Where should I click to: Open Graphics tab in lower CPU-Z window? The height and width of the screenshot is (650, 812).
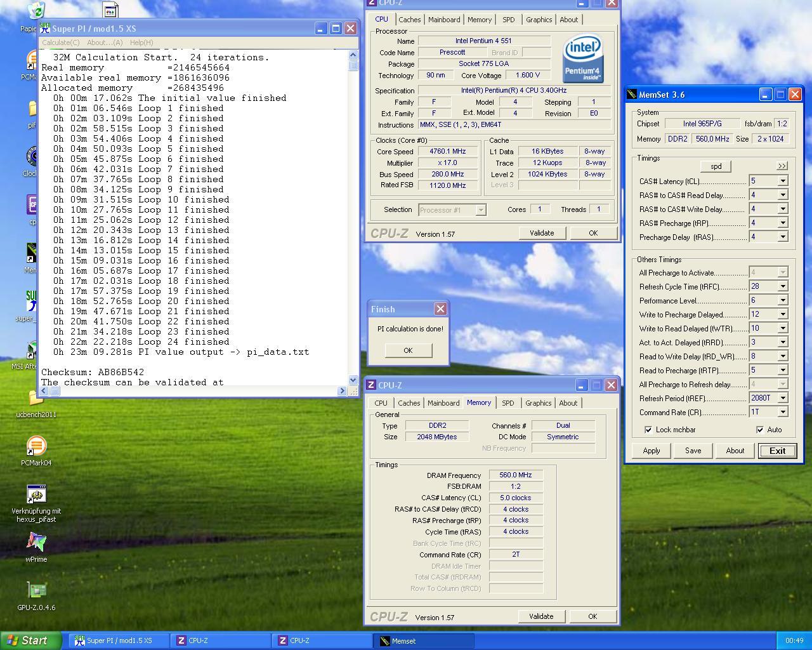tap(539, 403)
